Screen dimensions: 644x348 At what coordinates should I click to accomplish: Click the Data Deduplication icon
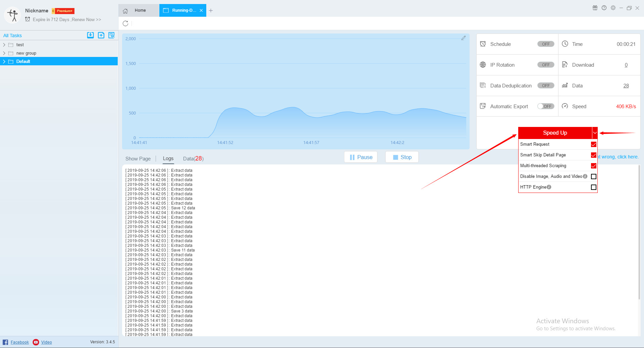pyautogui.click(x=483, y=85)
